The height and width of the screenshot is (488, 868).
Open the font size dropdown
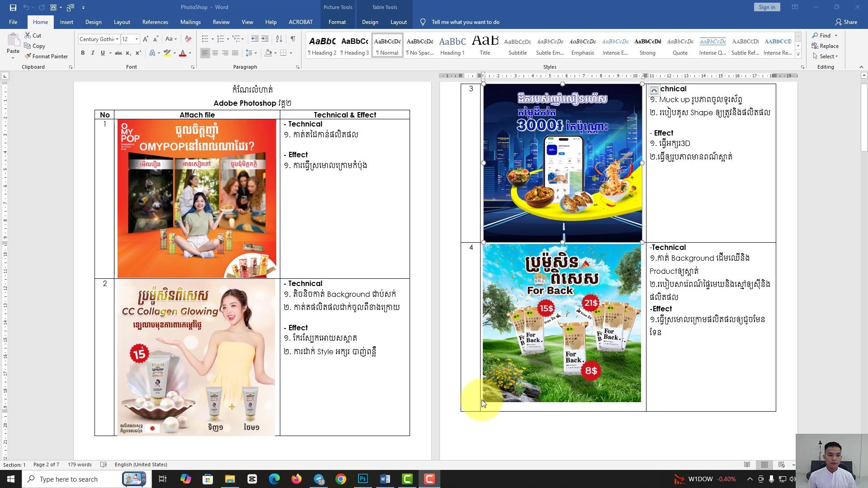pyautogui.click(x=137, y=39)
